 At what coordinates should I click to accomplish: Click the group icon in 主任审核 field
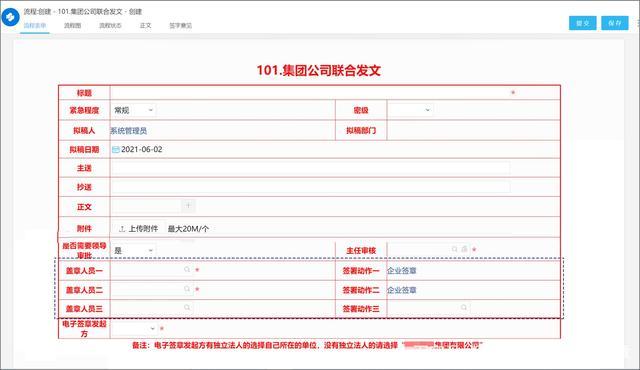[x=464, y=249]
